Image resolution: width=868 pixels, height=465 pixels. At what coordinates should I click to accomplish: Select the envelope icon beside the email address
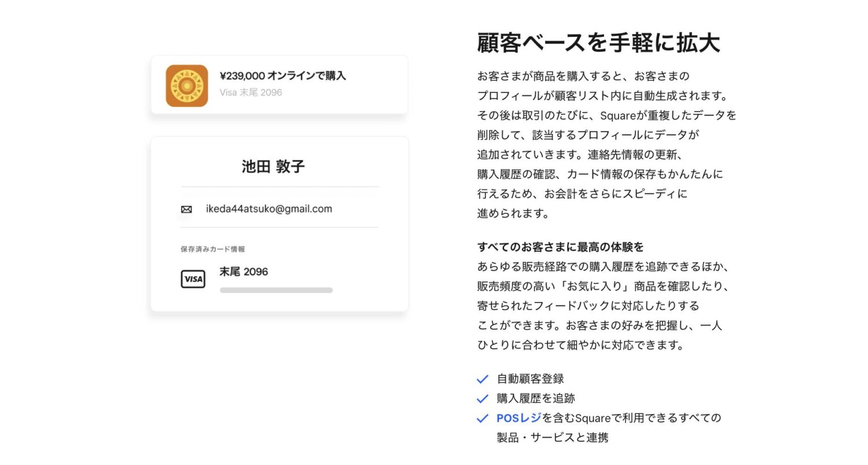(185, 209)
